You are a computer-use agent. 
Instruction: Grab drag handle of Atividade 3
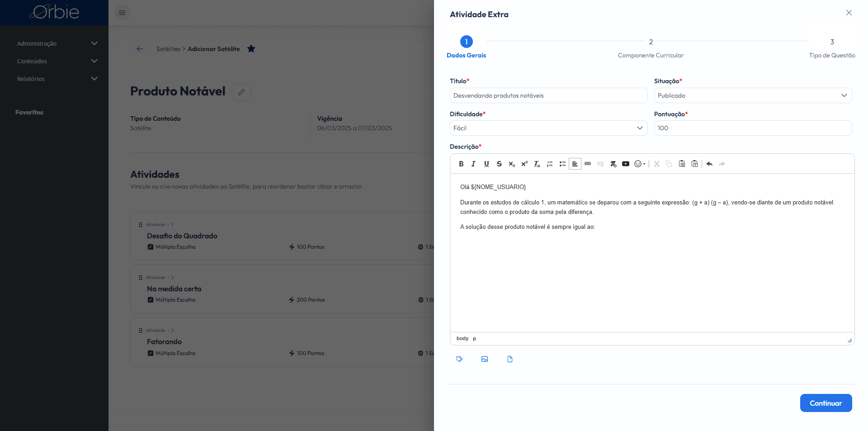[141, 330]
